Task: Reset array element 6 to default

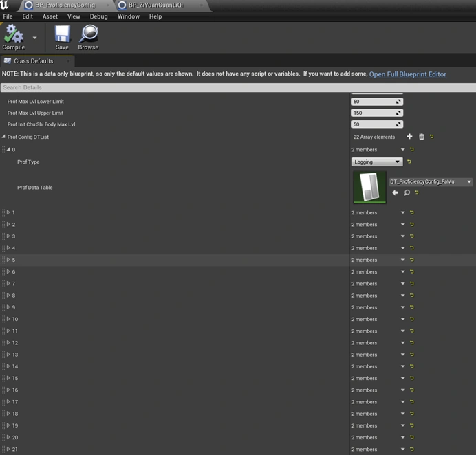Action: point(411,271)
